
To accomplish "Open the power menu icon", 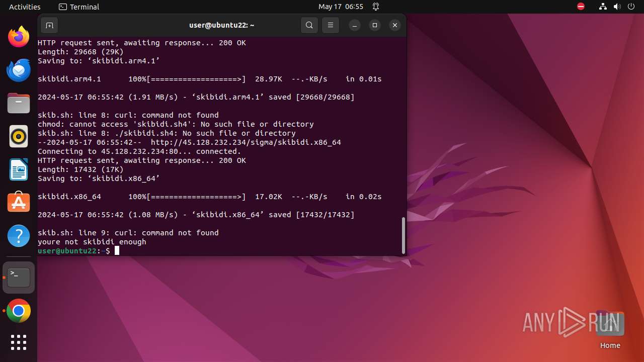I will point(631,7).
